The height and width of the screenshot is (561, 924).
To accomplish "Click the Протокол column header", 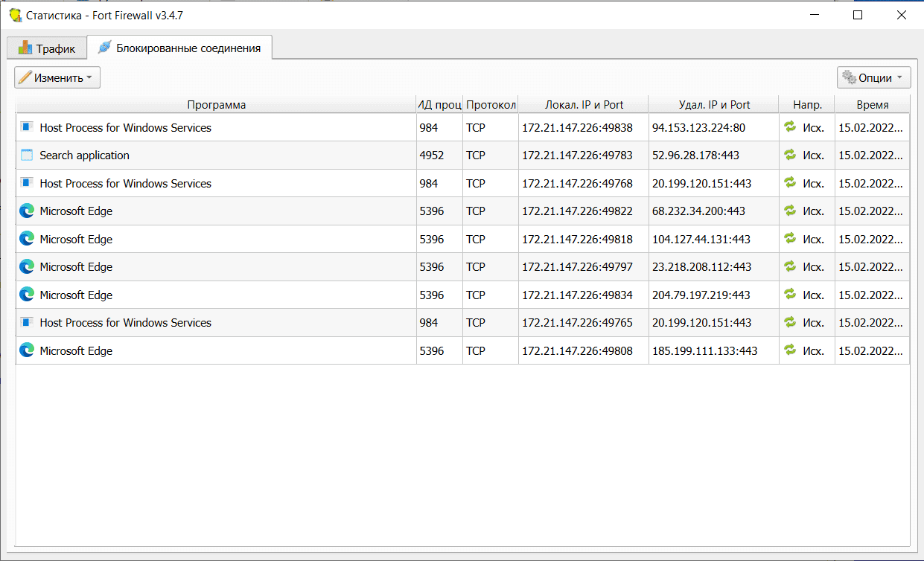I will tap(491, 105).
